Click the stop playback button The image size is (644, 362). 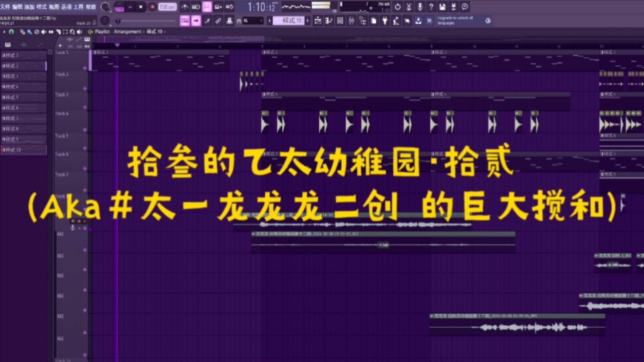pos(141,7)
